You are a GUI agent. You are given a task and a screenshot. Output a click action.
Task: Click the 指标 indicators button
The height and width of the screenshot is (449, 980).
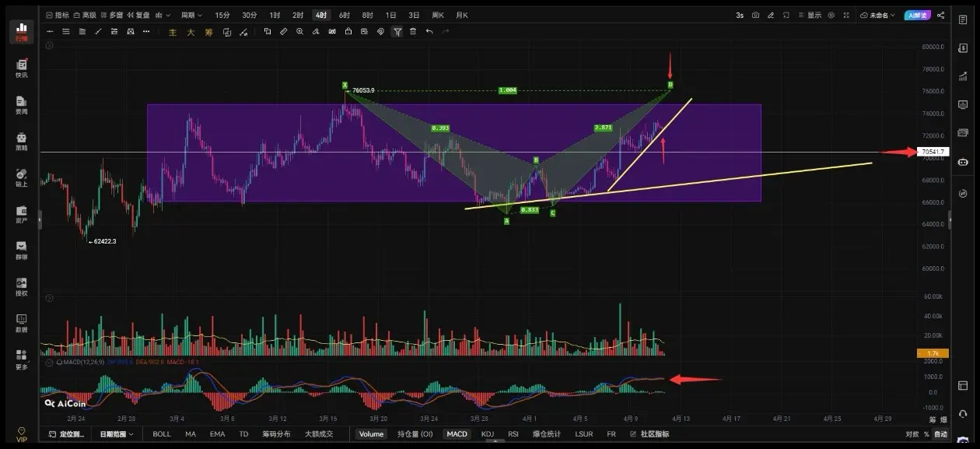[x=58, y=15]
